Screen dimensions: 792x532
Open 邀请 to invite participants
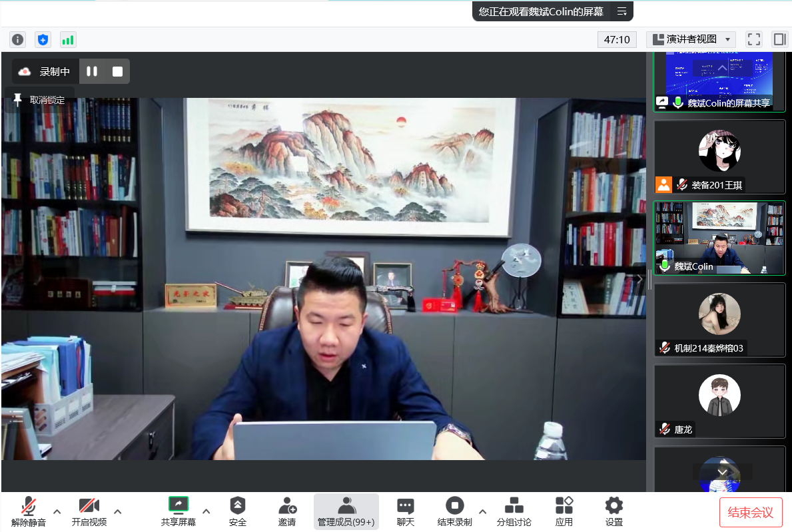pyautogui.click(x=287, y=511)
